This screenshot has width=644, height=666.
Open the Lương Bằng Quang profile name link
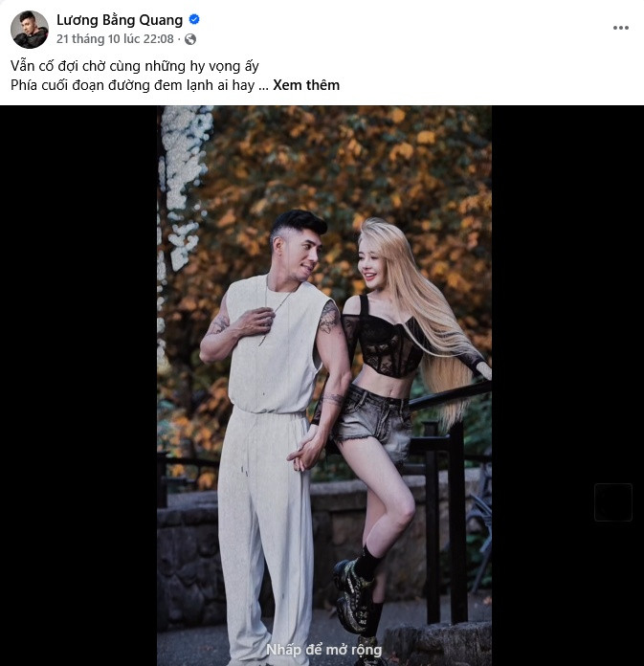[120, 20]
